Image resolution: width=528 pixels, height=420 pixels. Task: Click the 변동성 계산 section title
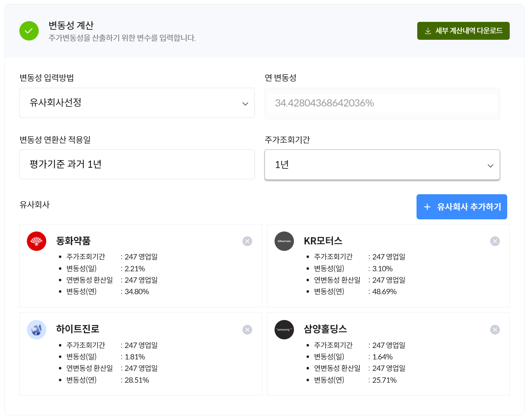(71, 25)
